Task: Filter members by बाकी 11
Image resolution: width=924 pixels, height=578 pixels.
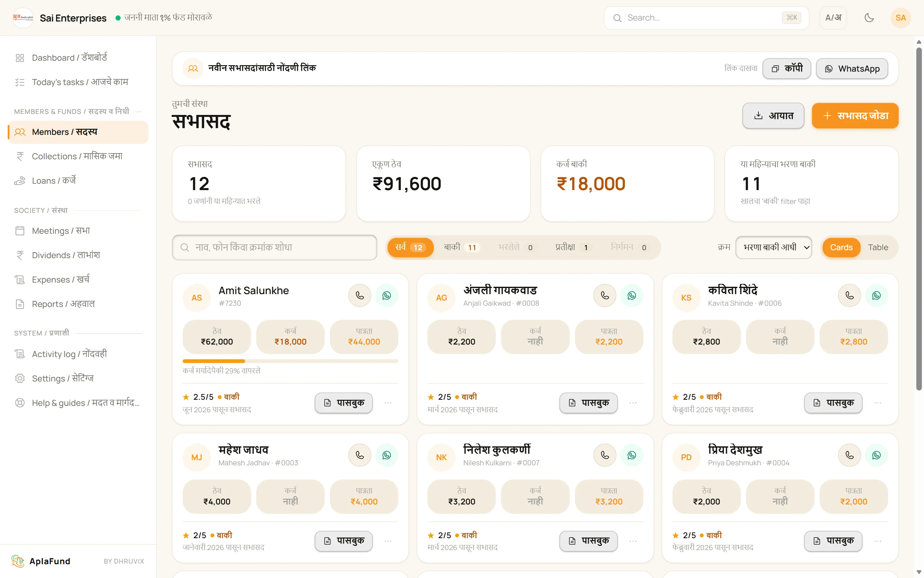Action: [x=461, y=247]
